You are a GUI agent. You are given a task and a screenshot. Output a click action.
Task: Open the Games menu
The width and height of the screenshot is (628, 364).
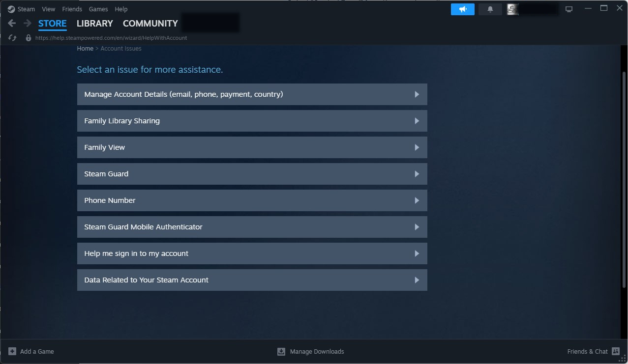pyautogui.click(x=98, y=9)
